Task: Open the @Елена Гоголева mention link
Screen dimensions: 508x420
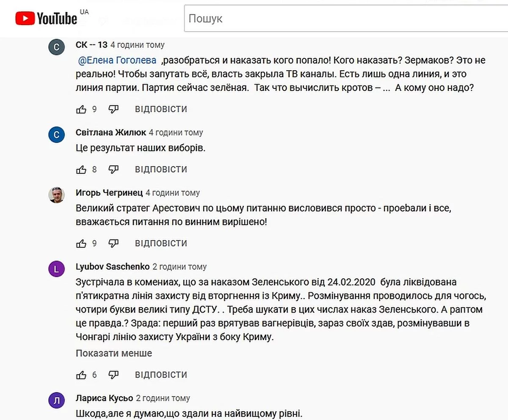Action: 117,60
